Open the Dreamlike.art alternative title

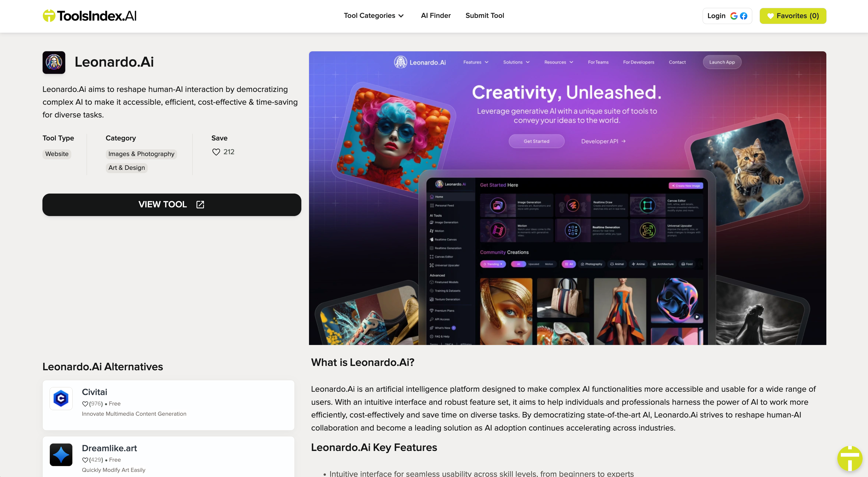109,448
